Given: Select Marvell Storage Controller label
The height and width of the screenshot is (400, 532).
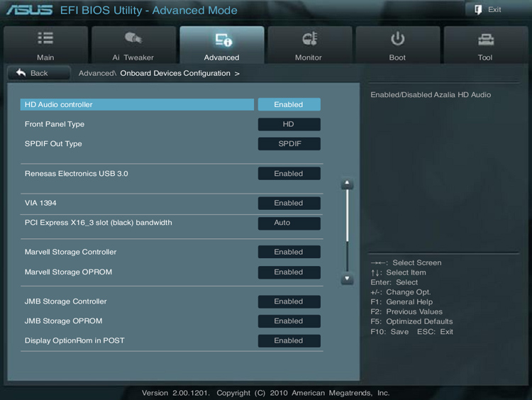Looking at the screenshot, I should pos(70,252).
